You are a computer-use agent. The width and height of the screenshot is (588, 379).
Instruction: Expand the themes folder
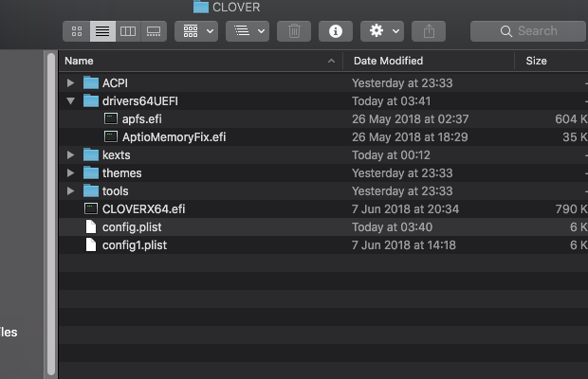(x=70, y=172)
